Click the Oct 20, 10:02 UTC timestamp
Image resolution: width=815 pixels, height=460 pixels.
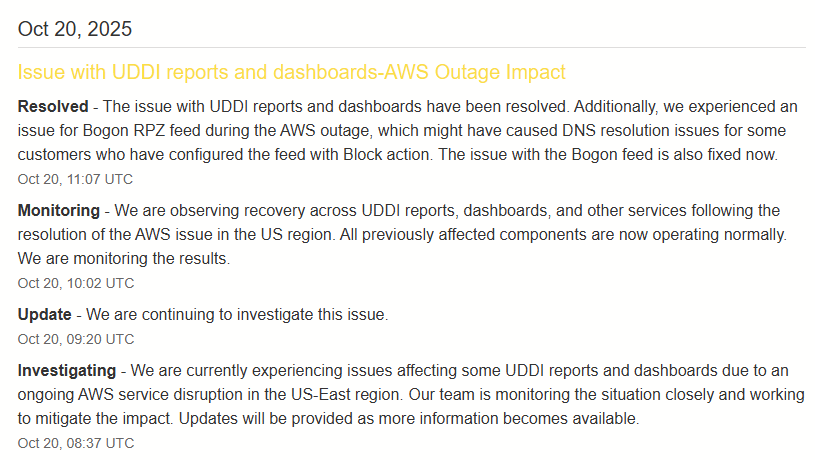(x=75, y=283)
